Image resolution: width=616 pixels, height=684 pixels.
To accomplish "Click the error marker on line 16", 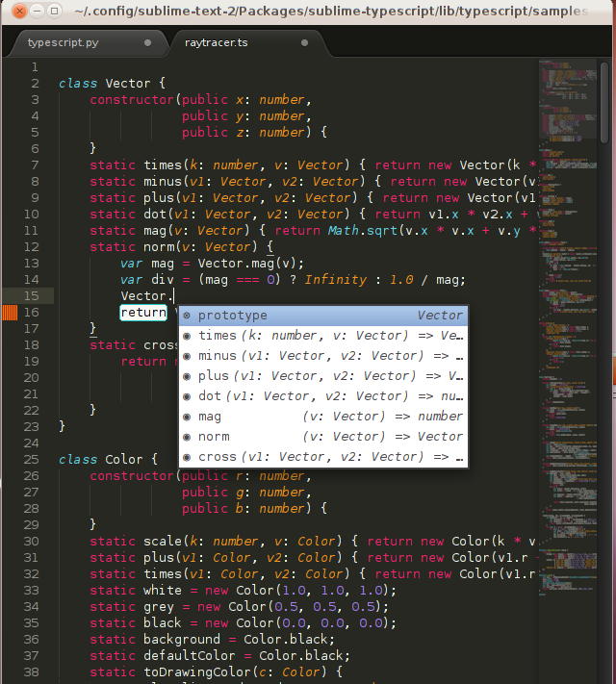I will click(x=10, y=313).
